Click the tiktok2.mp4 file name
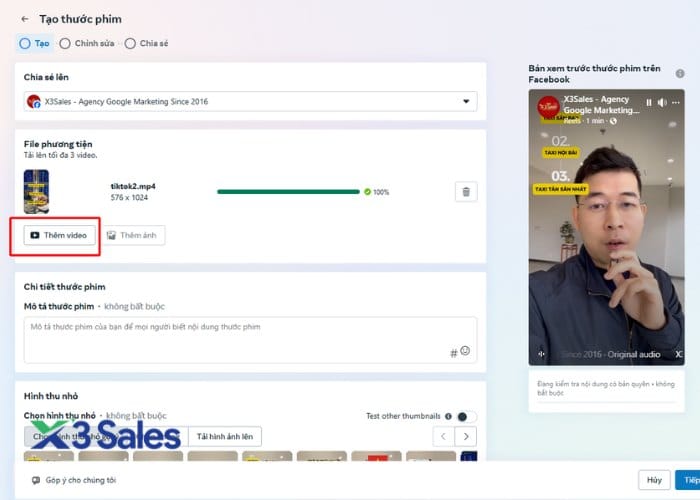The image size is (700, 500). [x=133, y=186]
